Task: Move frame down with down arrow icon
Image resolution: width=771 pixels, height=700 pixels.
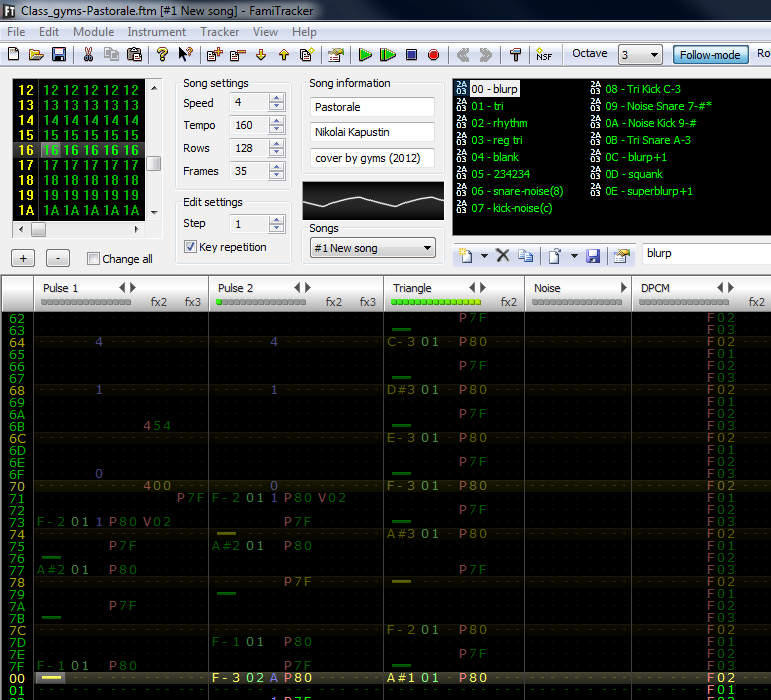Action: pos(261,55)
